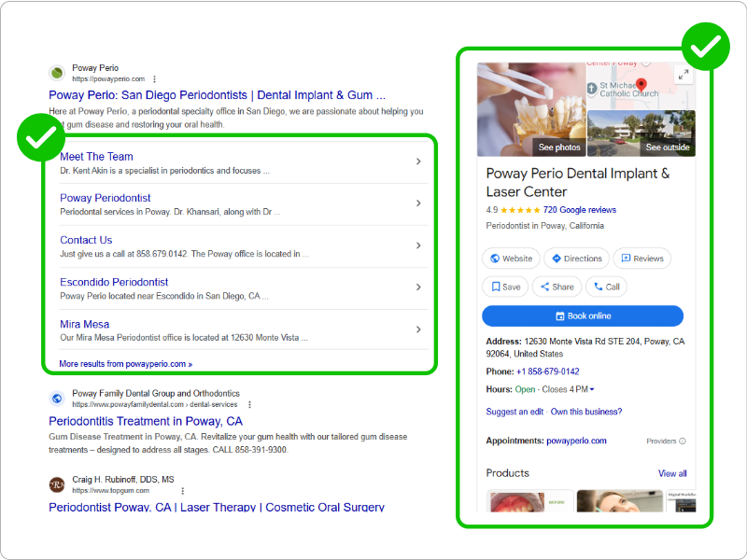Open the Mira Mesa sitelink
This screenshot has height=560, width=747.
84,324
